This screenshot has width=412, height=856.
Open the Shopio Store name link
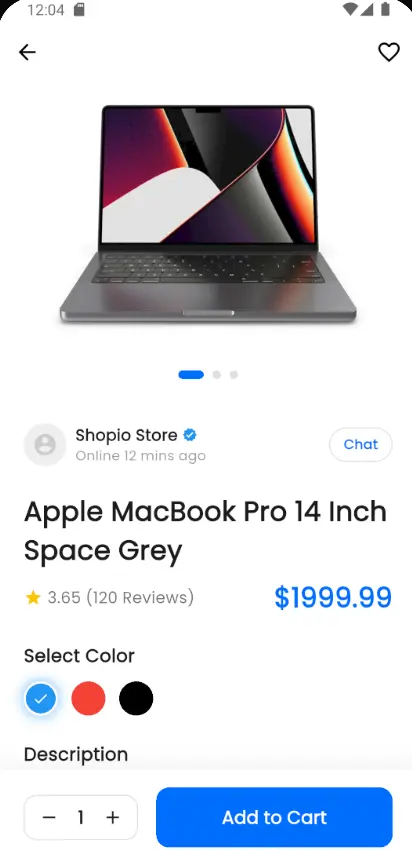pos(127,435)
